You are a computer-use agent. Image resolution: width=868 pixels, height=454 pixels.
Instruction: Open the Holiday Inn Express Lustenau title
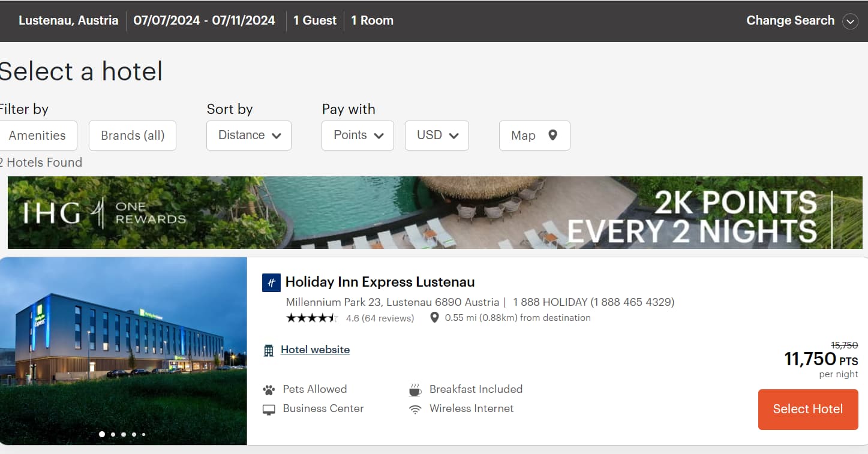(380, 282)
